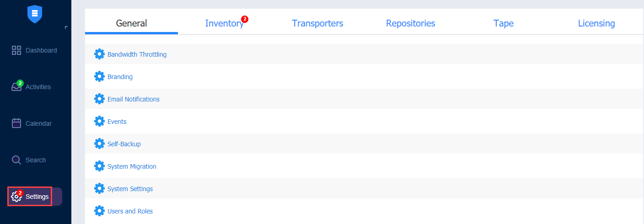Collapse the sidebar with the small corner arrow
Image resolution: width=644 pixels, height=224 pixels.
click(x=66, y=28)
